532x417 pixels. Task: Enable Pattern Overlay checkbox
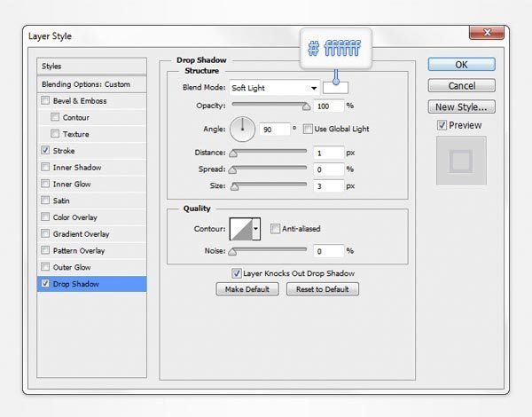[x=45, y=250]
